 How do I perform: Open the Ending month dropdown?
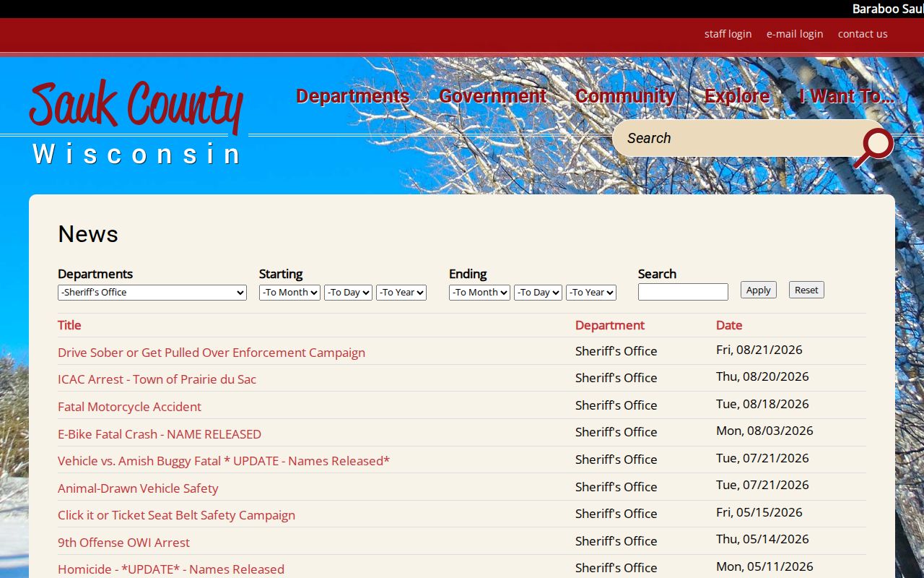[479, 293]
